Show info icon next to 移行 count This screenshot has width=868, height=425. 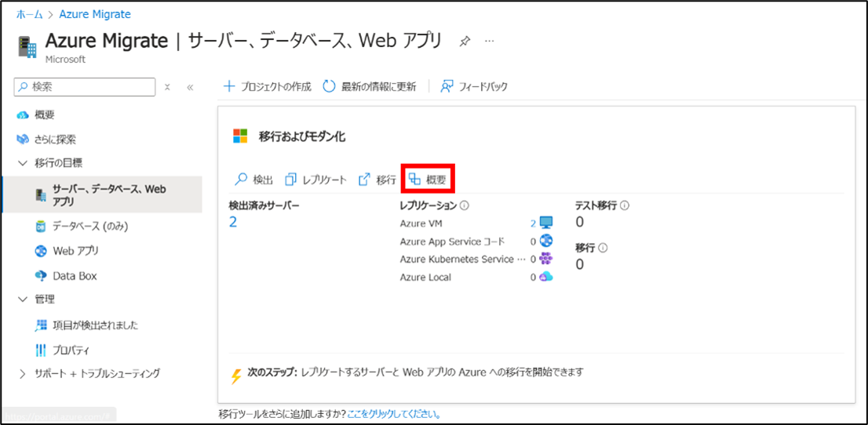point(604,249)
